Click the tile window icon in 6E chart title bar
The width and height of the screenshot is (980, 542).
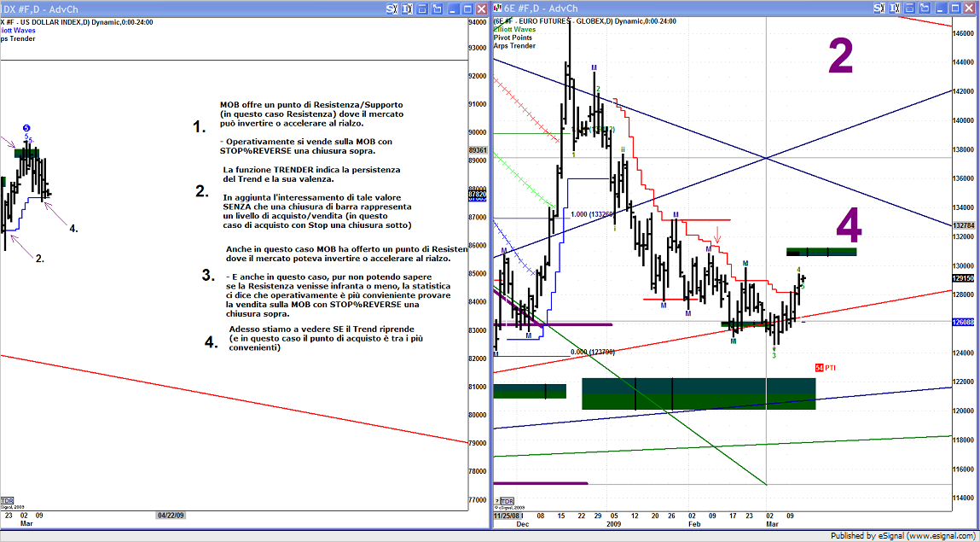(x=912, y=8)
